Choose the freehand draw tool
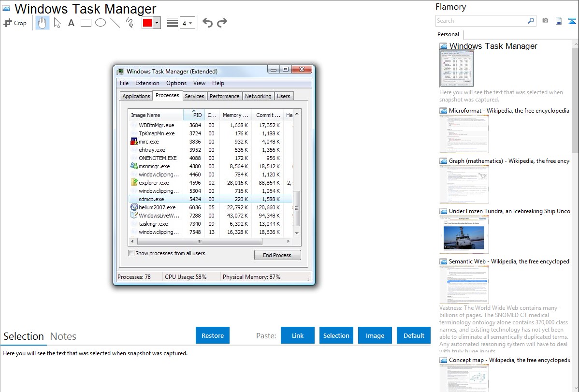The width and height of the screenshot is (579, 392). [x=130, y=23]
